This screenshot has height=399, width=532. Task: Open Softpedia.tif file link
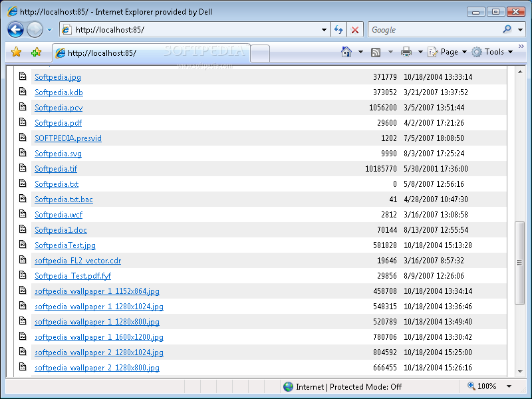[x=56, y=169]
